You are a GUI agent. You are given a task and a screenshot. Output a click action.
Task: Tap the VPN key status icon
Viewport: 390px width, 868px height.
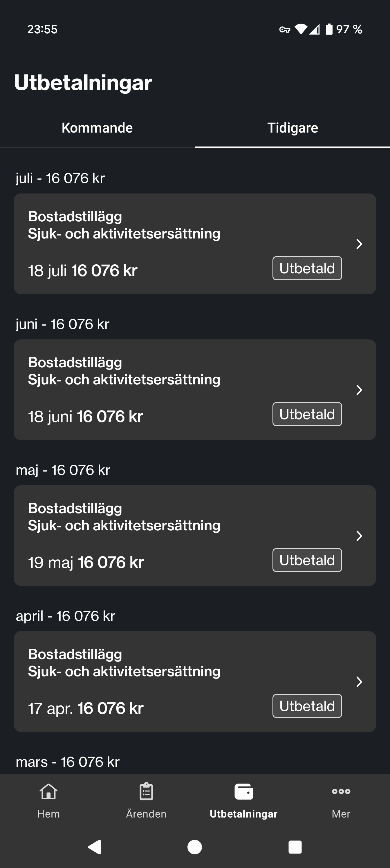[x=285, y=30]
